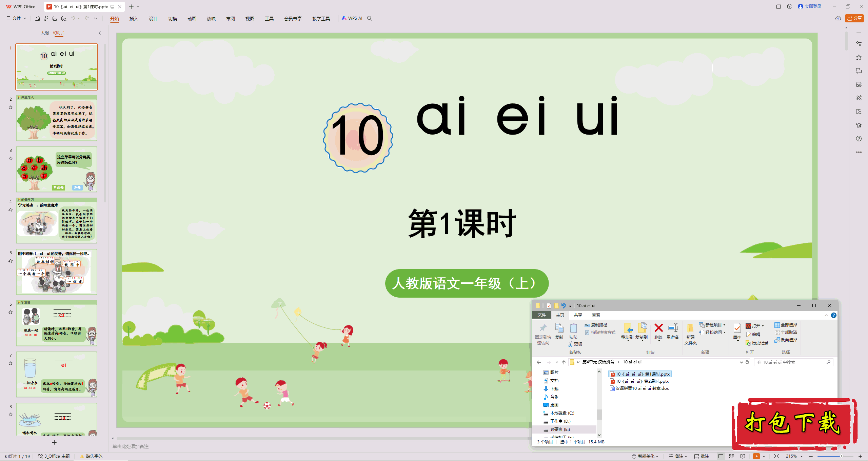Switch to Slide Sorter grid view
Viewport: 868px width, 461px height.
point(732,456)
